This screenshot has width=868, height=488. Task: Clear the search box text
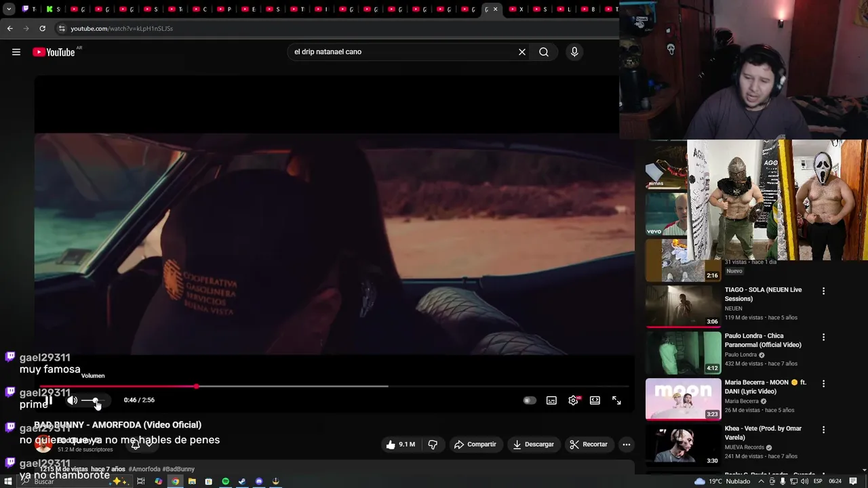(522, 52)
